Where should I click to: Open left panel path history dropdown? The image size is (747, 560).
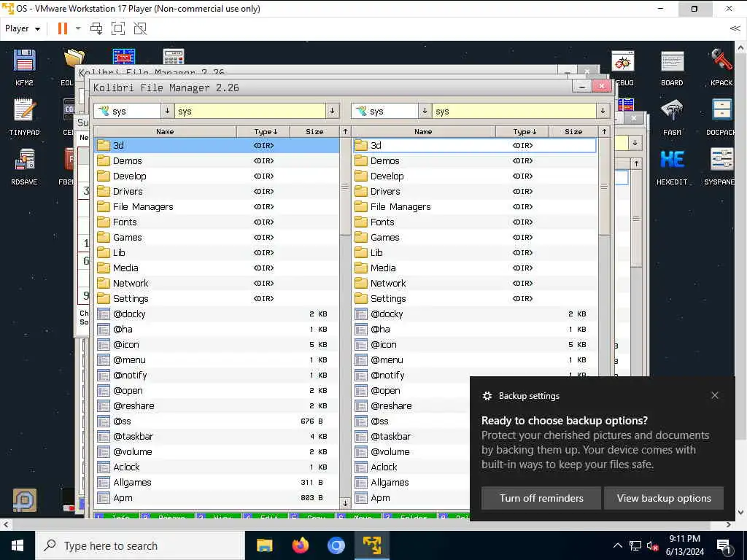(332, 111)
